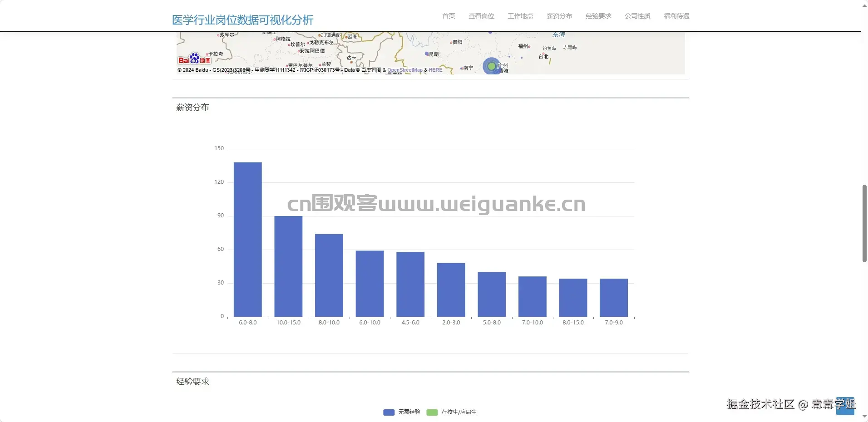Click the scrollbar up arrow
Viewport: 868px width, 422px height.
pos(864,5)
